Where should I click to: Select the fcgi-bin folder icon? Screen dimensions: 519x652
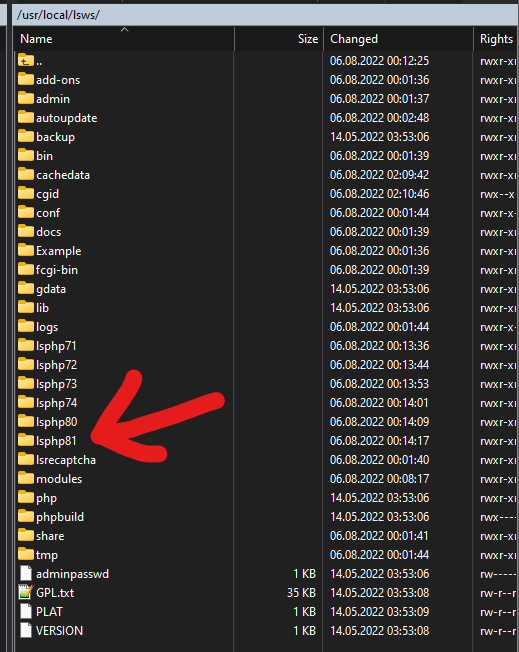click(26, 269)
